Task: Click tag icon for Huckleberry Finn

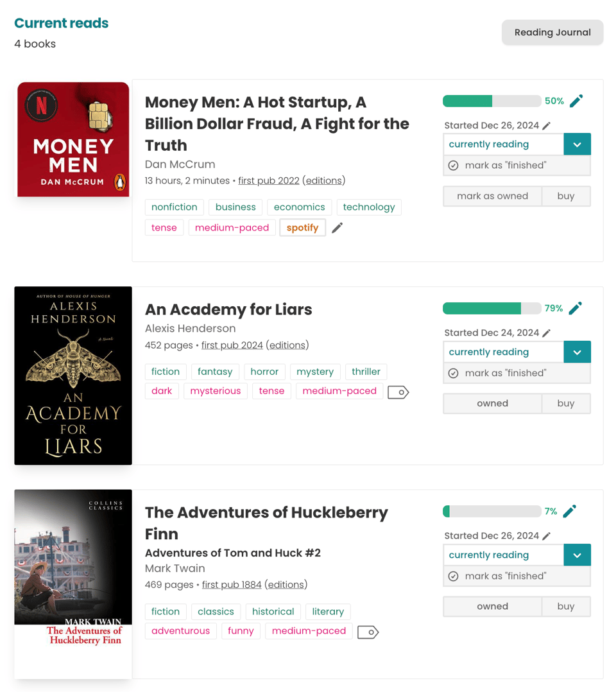Action: pyautogui.click(x=368, y=632)
